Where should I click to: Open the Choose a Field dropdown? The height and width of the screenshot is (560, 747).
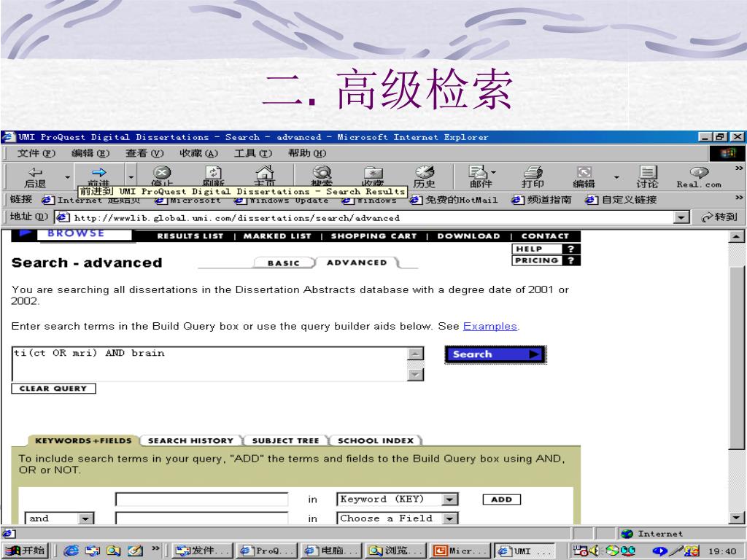449,518
